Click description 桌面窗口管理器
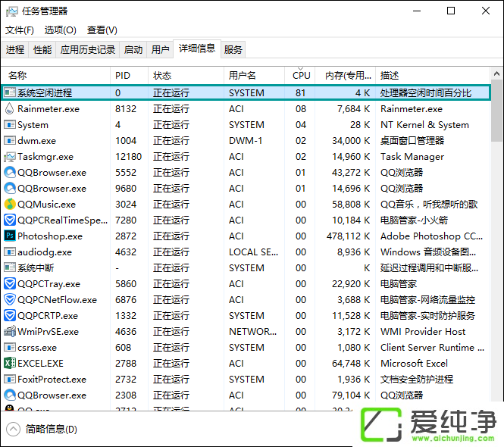This screenshot has width=504, height=447. point(412,140)
